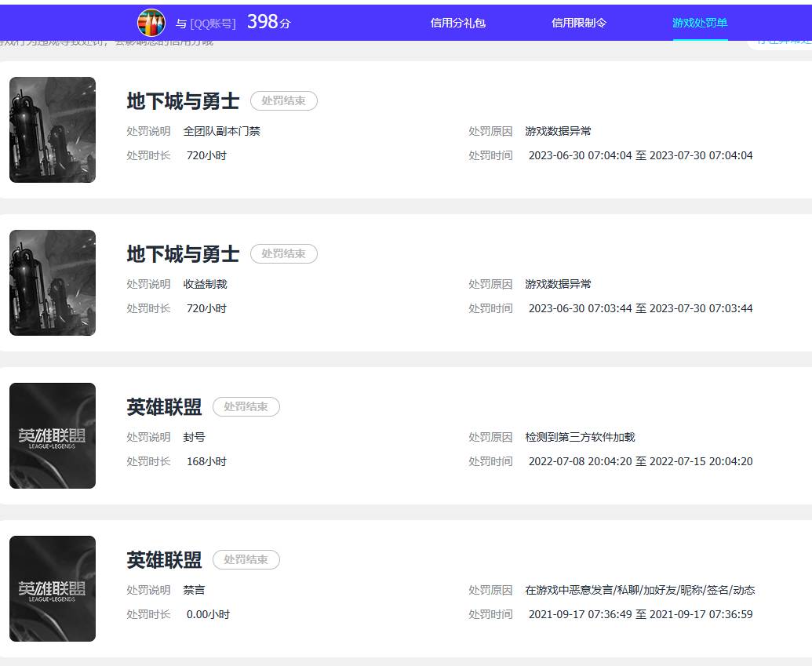Screen dimensions: 812x666
Task: Click the 处罚结束 badge on the 收益制裁 record
Action: click(x=283, y=253)
